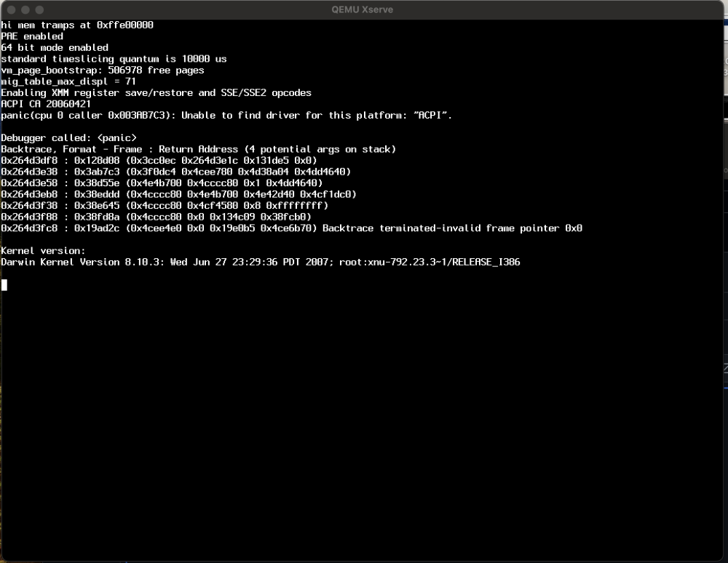
Task: Click the 'Backtrace, Format - Frame' header line
Action: click(198, 149)
